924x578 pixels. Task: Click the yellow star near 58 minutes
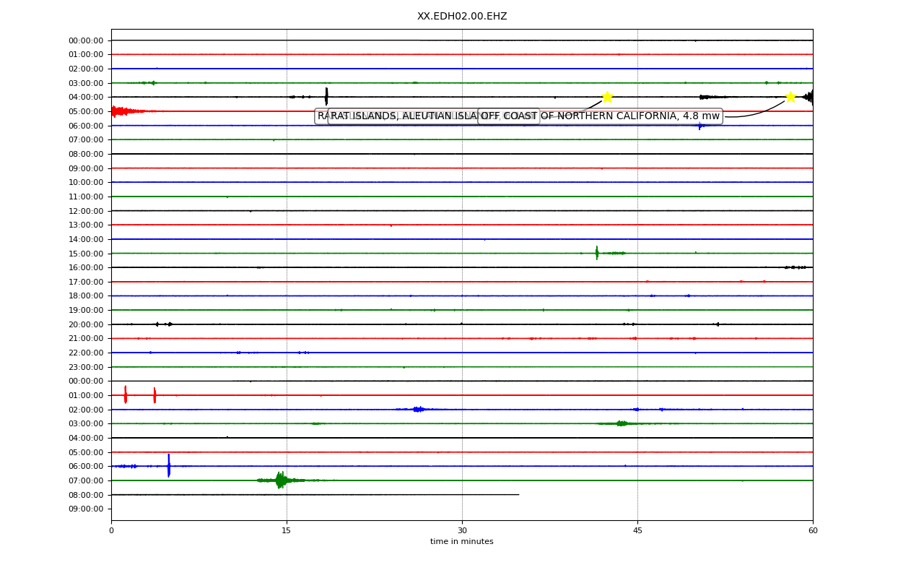(x=790, y=97)
